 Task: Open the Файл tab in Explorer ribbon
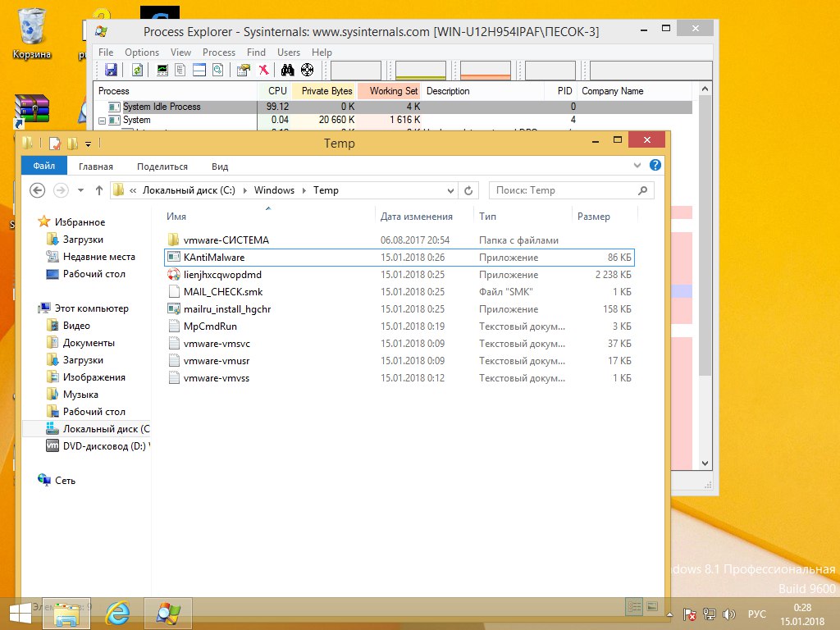coord(44,166)
